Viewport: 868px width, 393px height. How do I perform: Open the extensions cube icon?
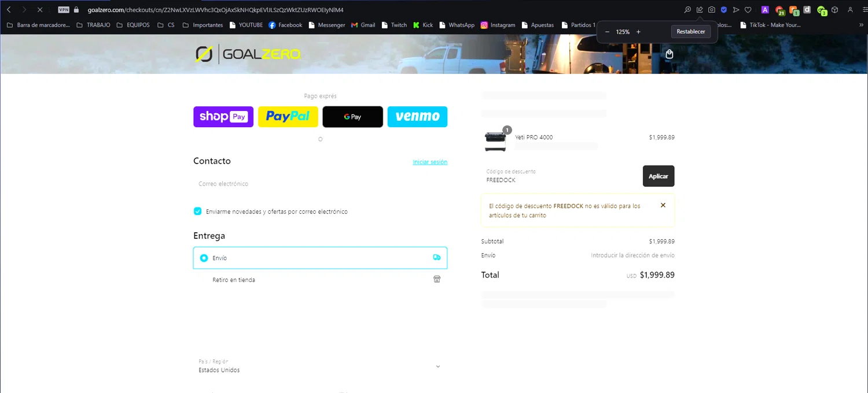[835, 10]
